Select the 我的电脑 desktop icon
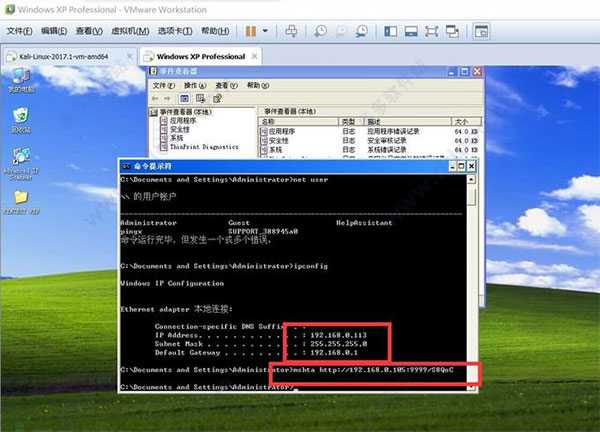 point(21,80)
